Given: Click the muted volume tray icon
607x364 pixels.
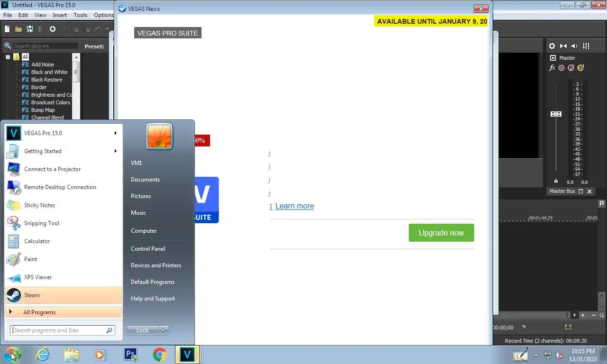Looking at the screenshot, I should click(559, 355).
